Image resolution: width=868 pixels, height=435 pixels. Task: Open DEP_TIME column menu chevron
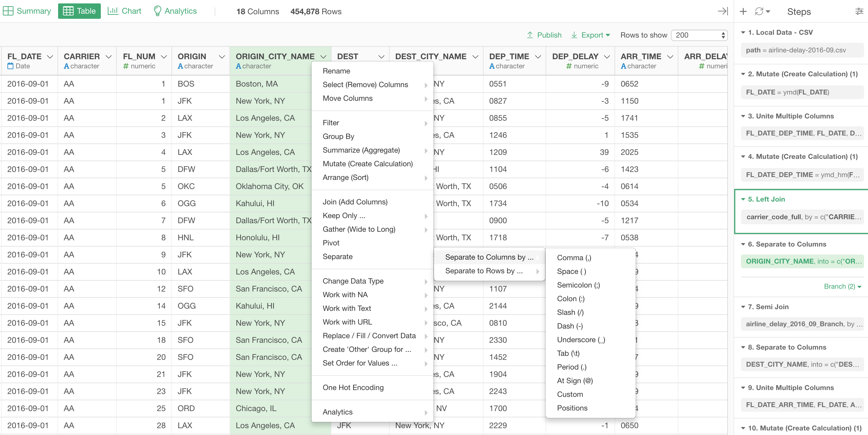click(538, 57)
